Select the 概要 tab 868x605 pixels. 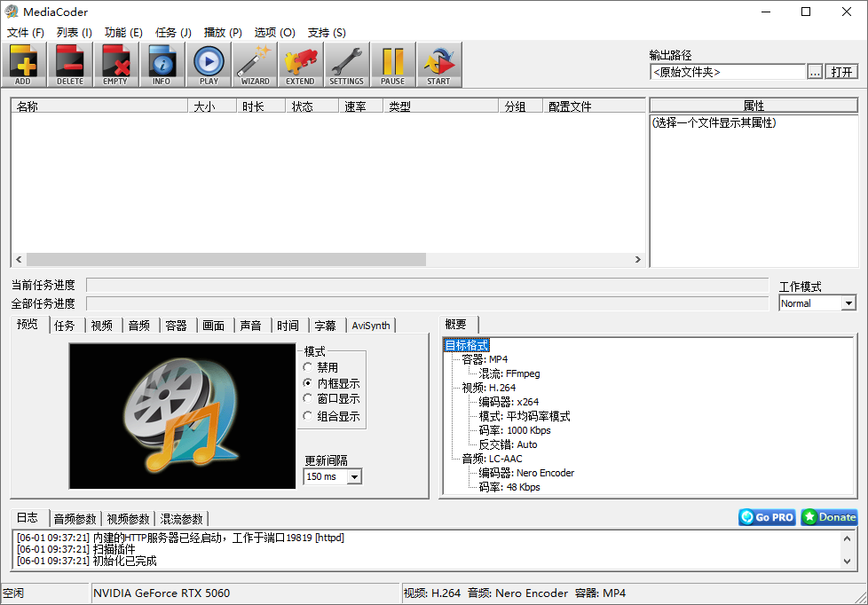click(456, 325)
